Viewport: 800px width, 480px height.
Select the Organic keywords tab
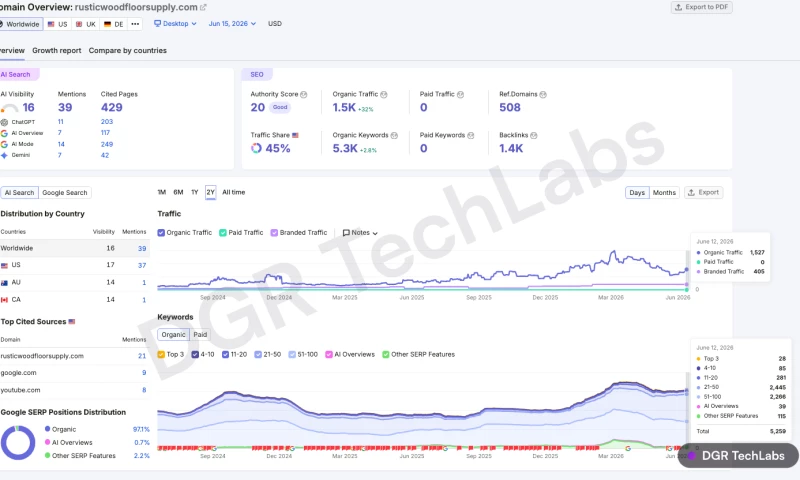point(173,335)
